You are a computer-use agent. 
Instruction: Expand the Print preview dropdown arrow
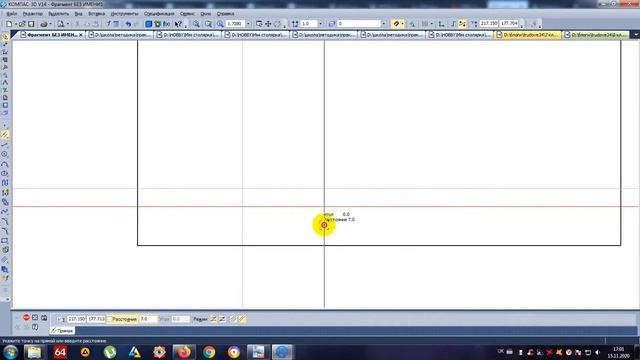67,24
